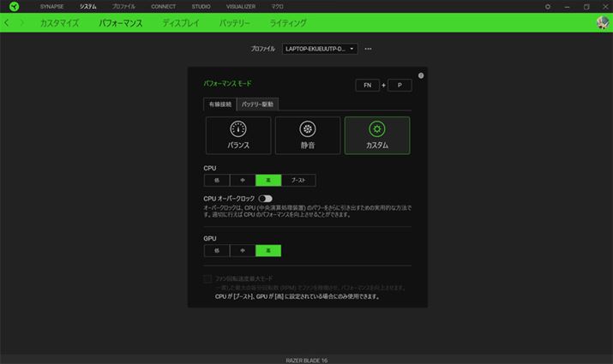Select the 静音 performance mode
This screenshot has width=613, height=364.
(308, 135)
